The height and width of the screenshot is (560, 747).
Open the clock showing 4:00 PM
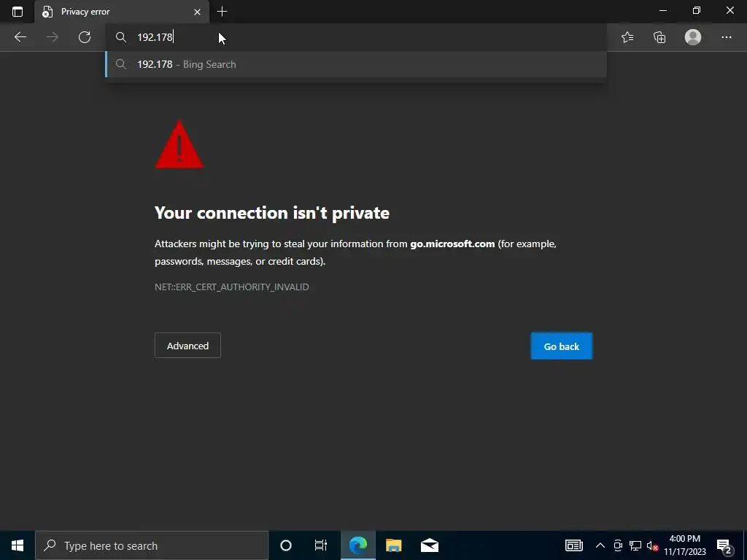tap(685, 545)
